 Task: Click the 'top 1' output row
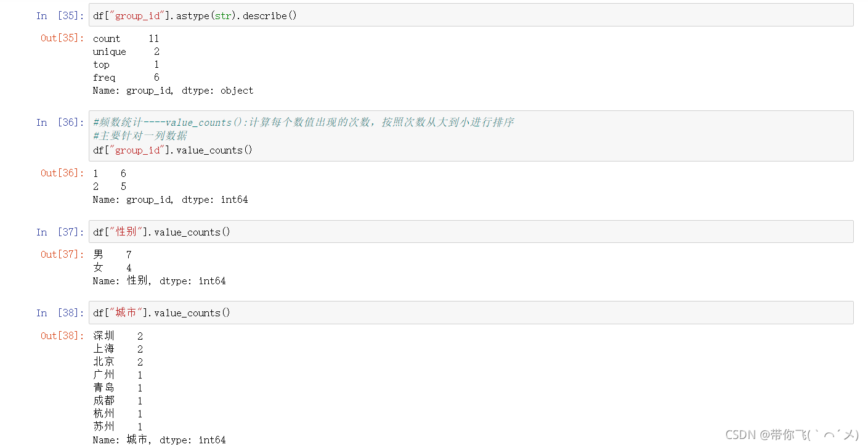point(126,65)
